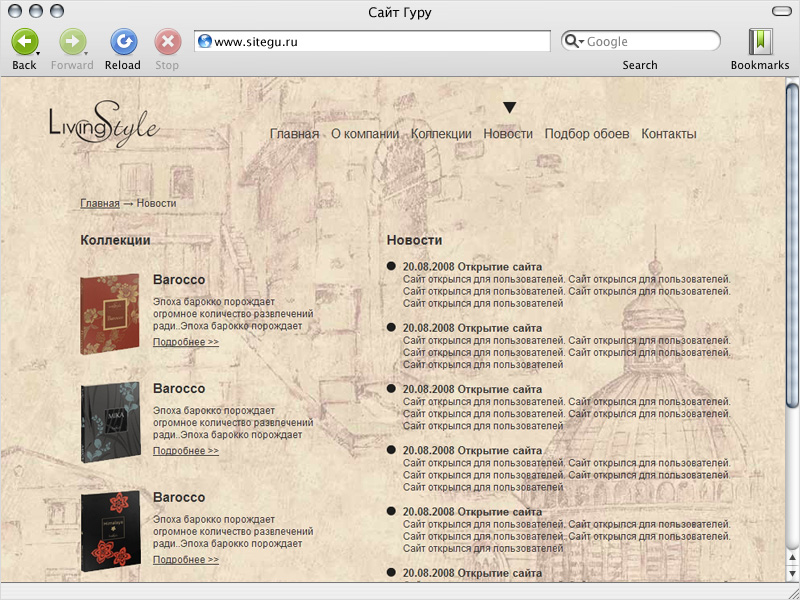The width and height of the screenshot is (800, 600).
Task: Click the Новости section heading
Action: (414, 240)
